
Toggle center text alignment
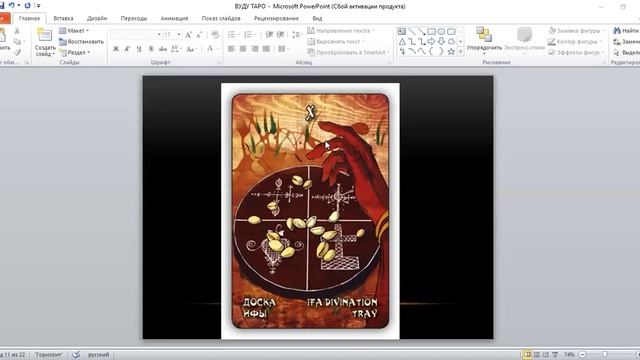tap(243, 49)
